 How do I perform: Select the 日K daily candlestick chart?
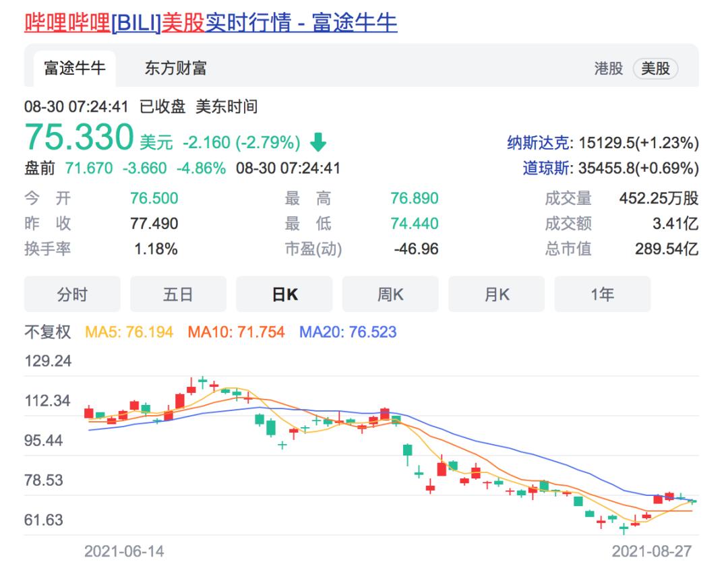click(284, 294)
